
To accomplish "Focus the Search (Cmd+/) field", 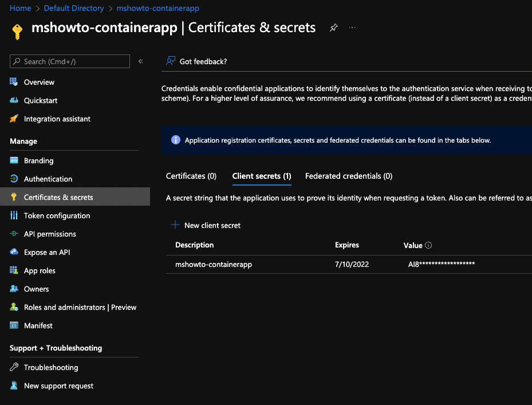I will point(70,61).
